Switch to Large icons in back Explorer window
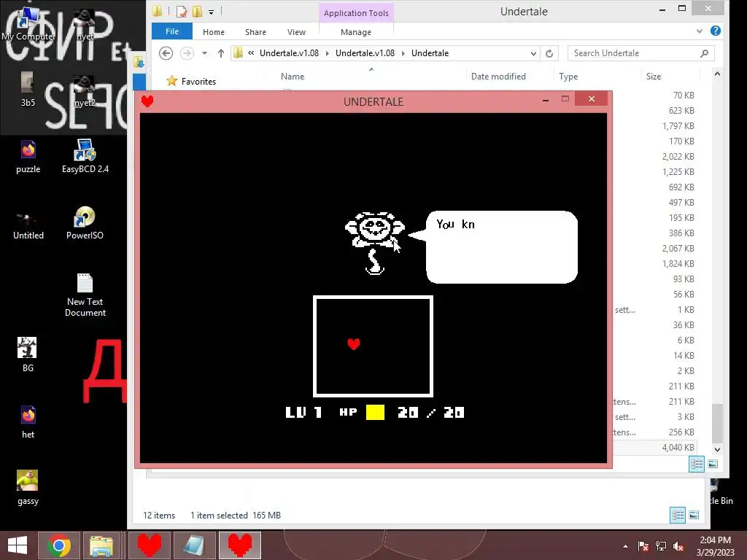The width and height of the screenshot is (747, 560). (694, 515)
